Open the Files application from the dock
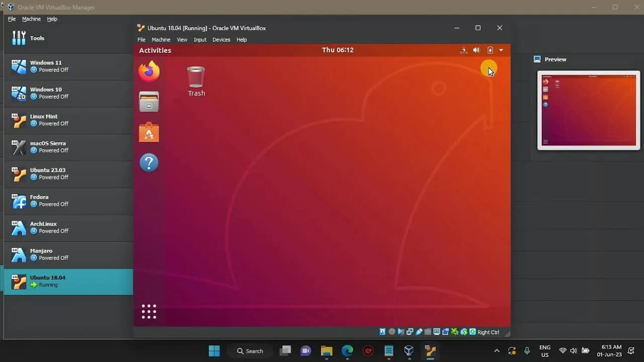The height and width of the screenshot is (362, 644). 149,102
